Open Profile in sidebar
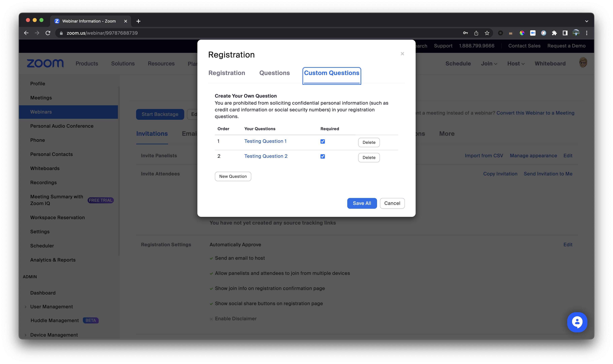 (x=38, y=84)
